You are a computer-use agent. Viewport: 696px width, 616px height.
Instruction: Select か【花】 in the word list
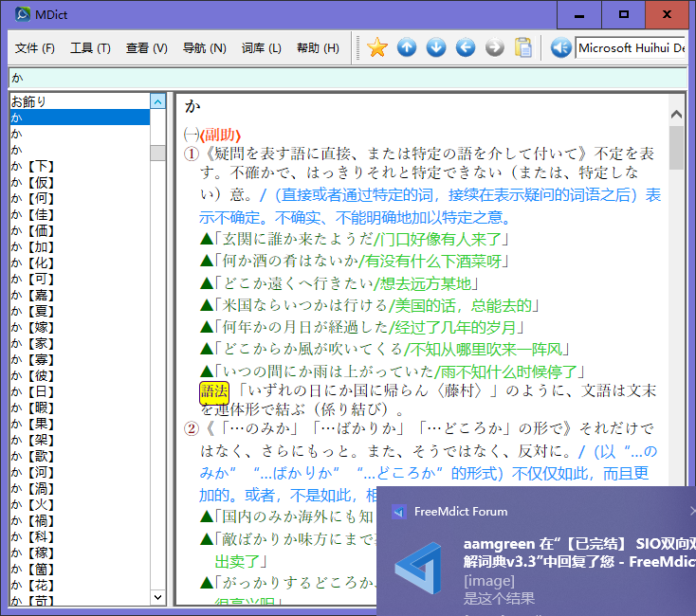[80, 585]
